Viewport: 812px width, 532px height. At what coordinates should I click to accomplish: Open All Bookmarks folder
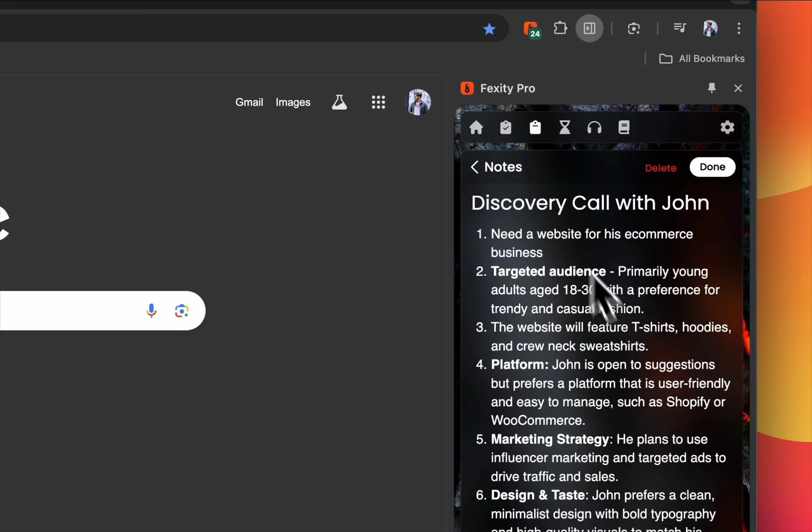tap(702, 59)
